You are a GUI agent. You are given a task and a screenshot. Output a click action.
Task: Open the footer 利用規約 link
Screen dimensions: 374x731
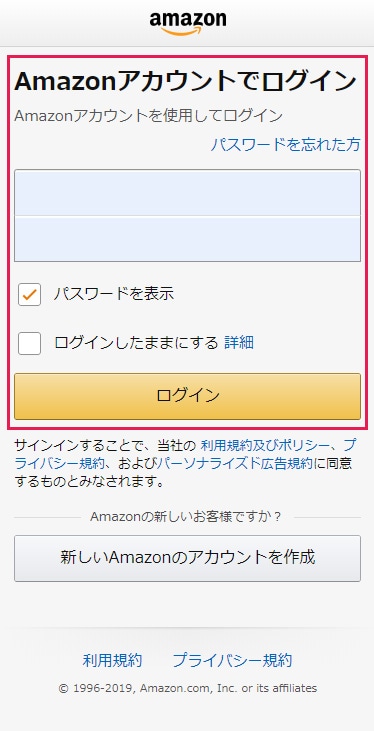[x=112, y=661]
